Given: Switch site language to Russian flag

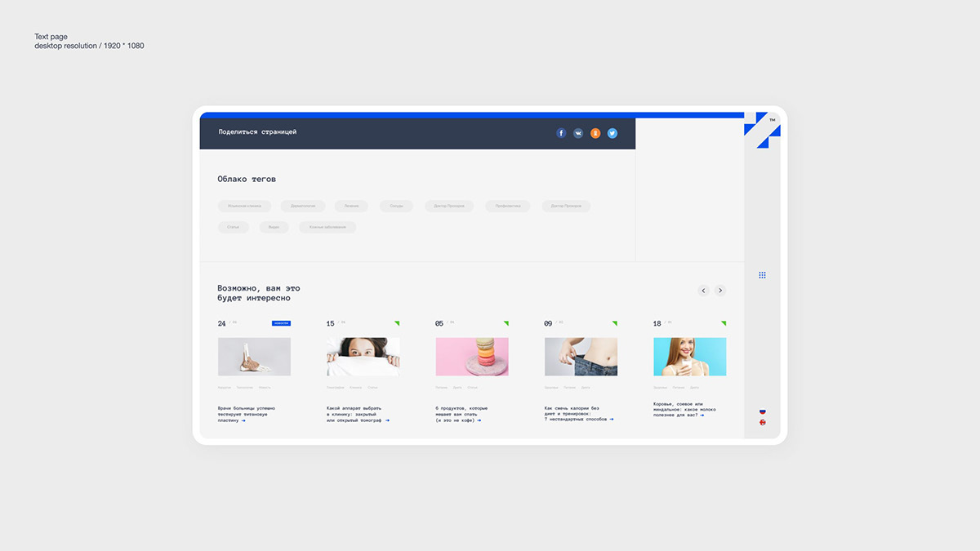Looking at the screenshot, I should [x=763, y=411].
